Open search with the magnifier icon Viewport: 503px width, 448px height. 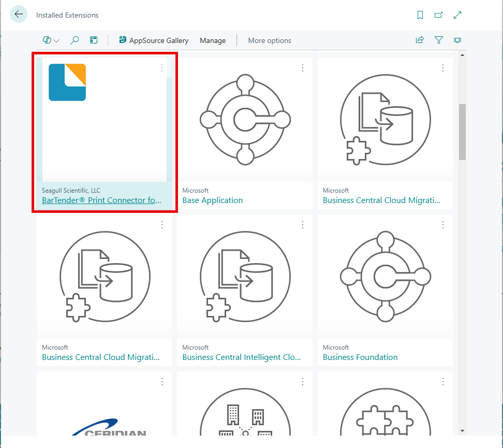75,40
